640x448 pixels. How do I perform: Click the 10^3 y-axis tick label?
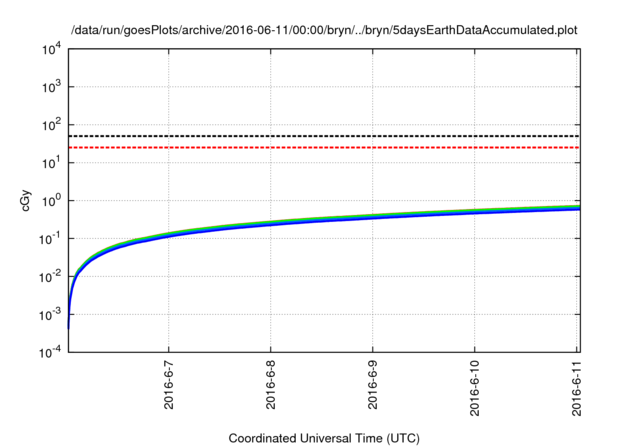point(52,87)
